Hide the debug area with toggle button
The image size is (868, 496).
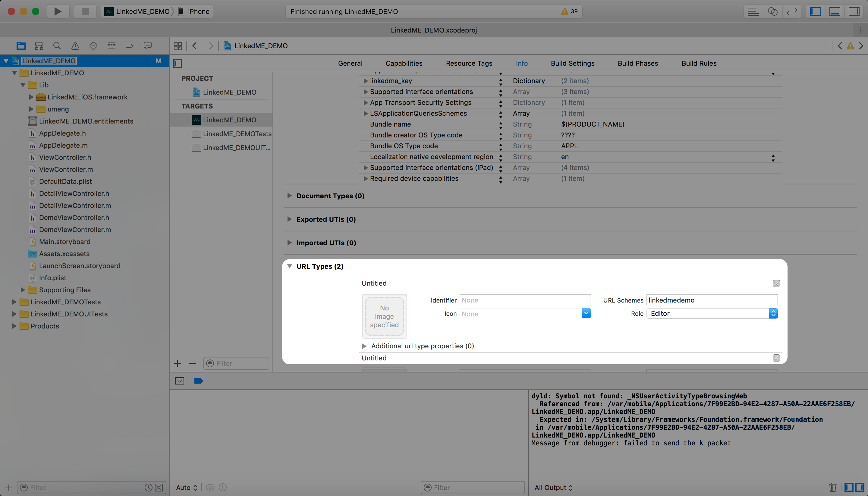click(x=180, y=381)
